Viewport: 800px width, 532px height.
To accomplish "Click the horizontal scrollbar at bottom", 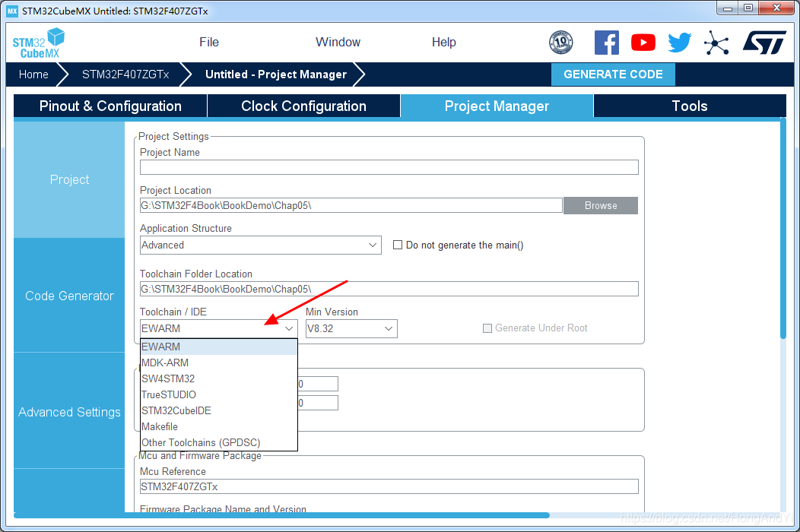I will click(281, 515).
